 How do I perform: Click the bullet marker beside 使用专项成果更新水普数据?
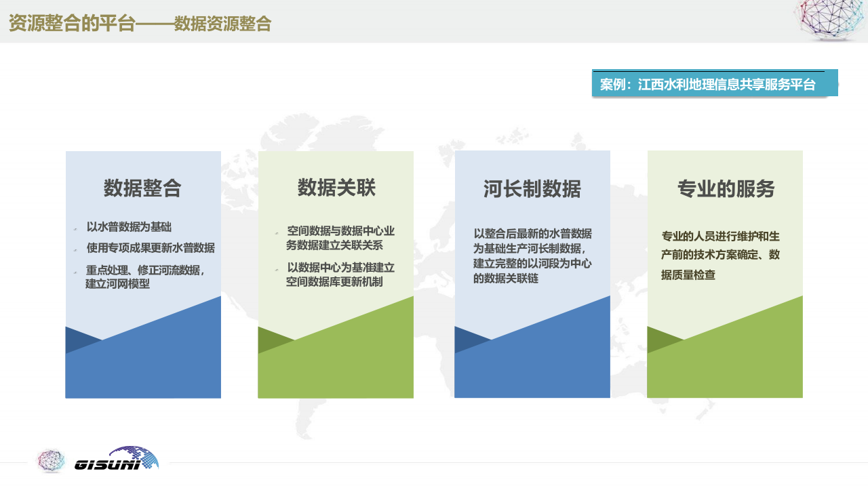(75, 249)
